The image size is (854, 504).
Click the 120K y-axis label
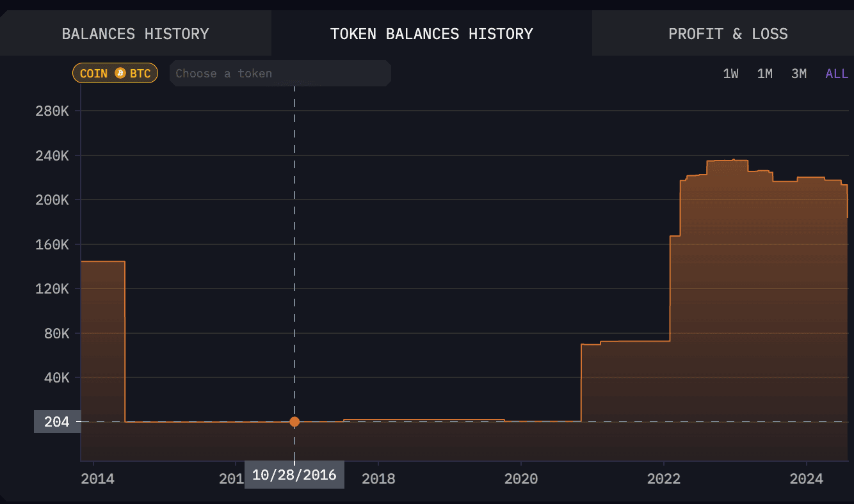51,288
